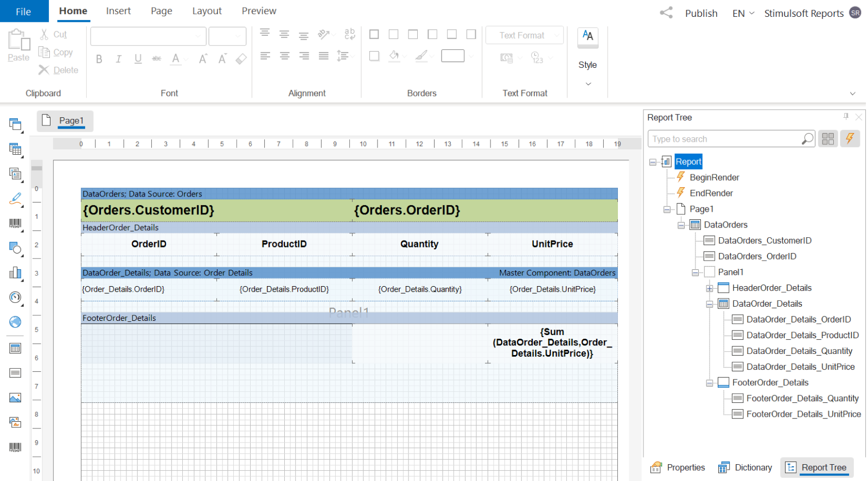This screenshot has width=868, height=481.
Task: Click the grow font size icon
Action: (x=202, y=59)
